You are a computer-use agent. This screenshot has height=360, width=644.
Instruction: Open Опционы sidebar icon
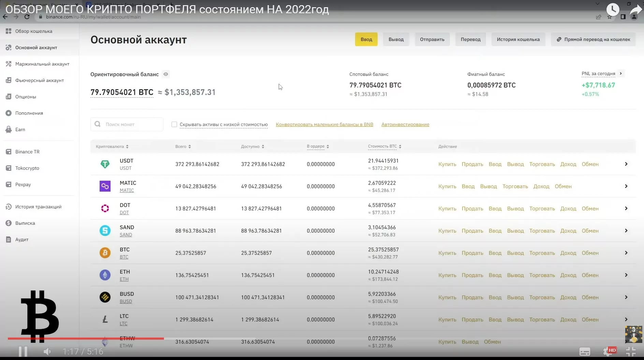tap(9, 97)
